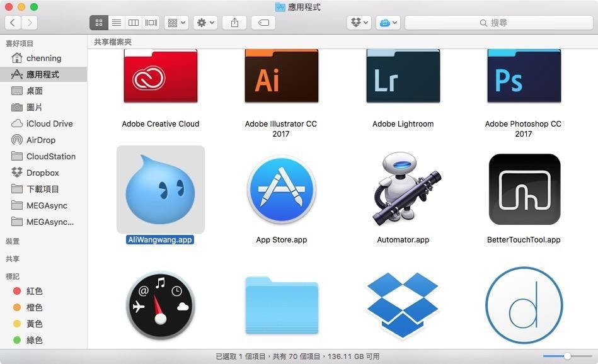Screen dimensions: 598x364
Task: Click the Automator.app file name
Action: tap(403, 240)
